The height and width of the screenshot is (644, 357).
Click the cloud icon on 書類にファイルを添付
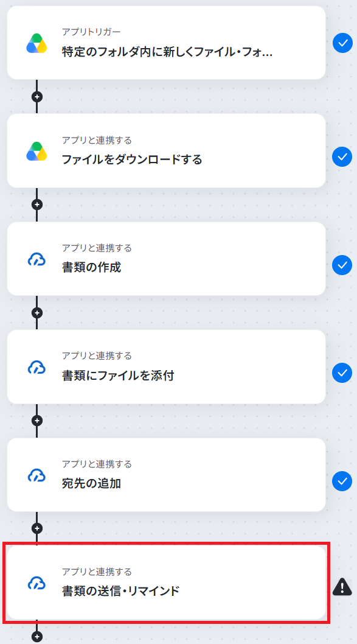point(36,367)
